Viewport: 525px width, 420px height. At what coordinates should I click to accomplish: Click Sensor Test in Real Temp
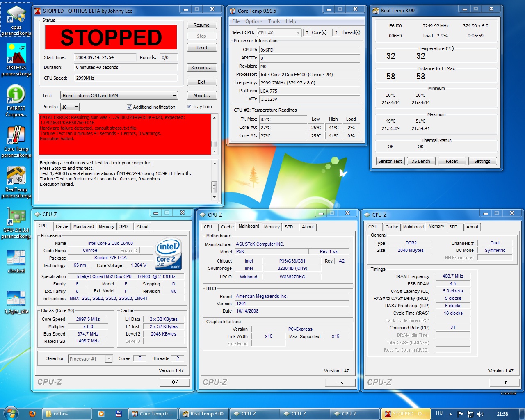[x=390, y=161]
